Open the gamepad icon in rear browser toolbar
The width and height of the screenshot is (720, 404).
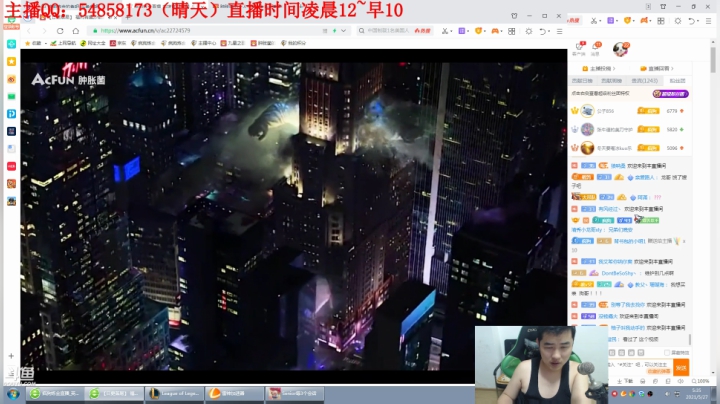point(644,21)
